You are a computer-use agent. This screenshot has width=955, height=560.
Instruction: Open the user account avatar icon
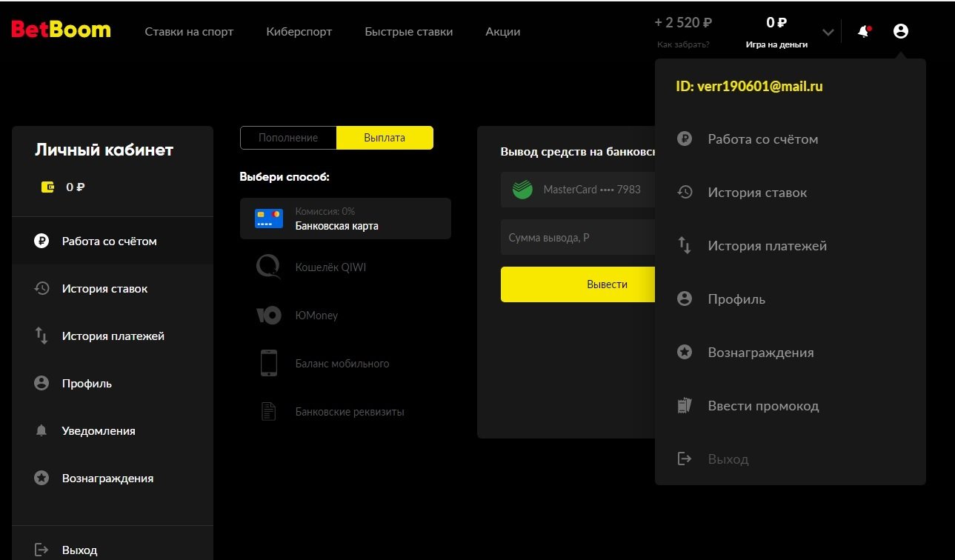click(x=900, y=31)
